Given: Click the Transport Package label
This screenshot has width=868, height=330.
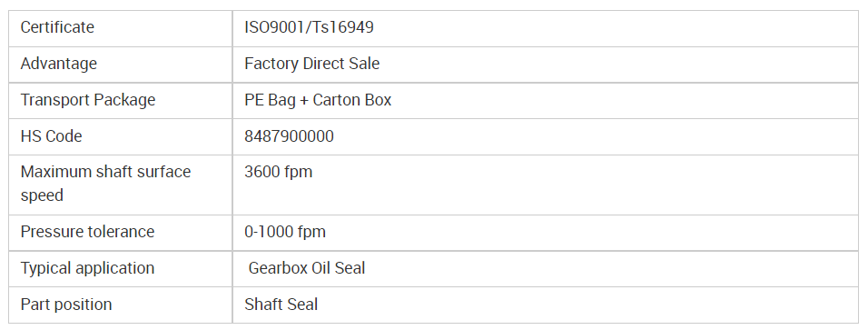Looking at the screenshot, I should [88, 100].
